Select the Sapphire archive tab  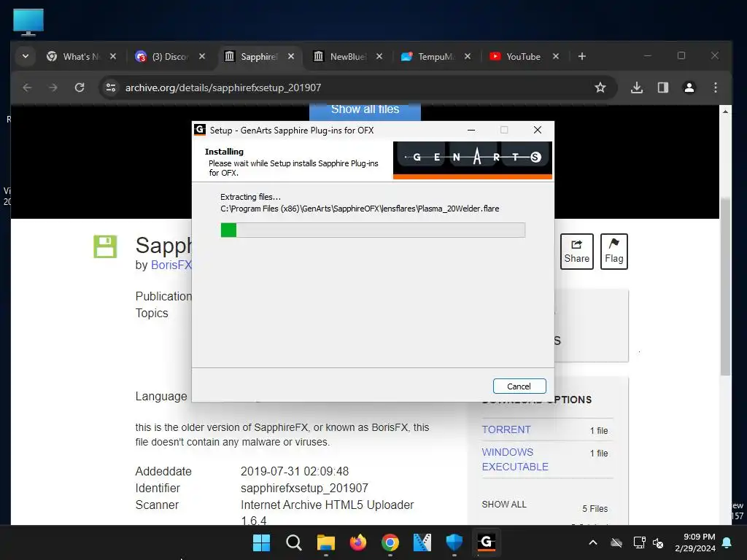point(251,56)
